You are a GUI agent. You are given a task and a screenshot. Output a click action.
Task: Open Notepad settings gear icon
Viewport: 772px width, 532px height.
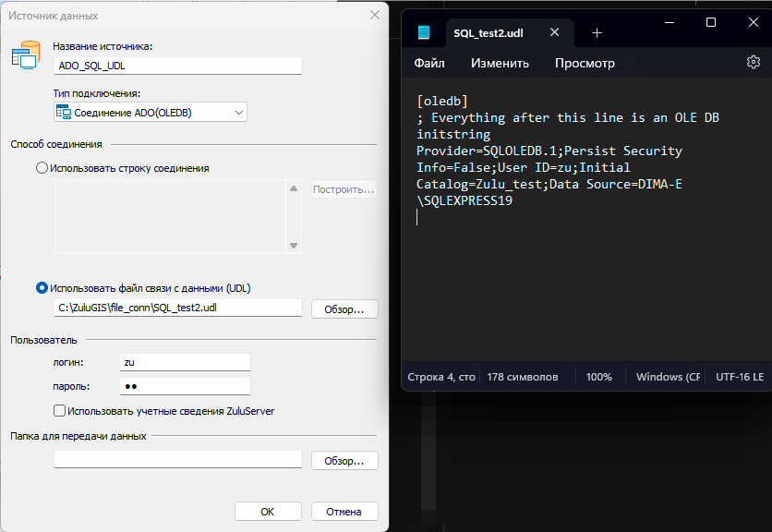[753, 63]
